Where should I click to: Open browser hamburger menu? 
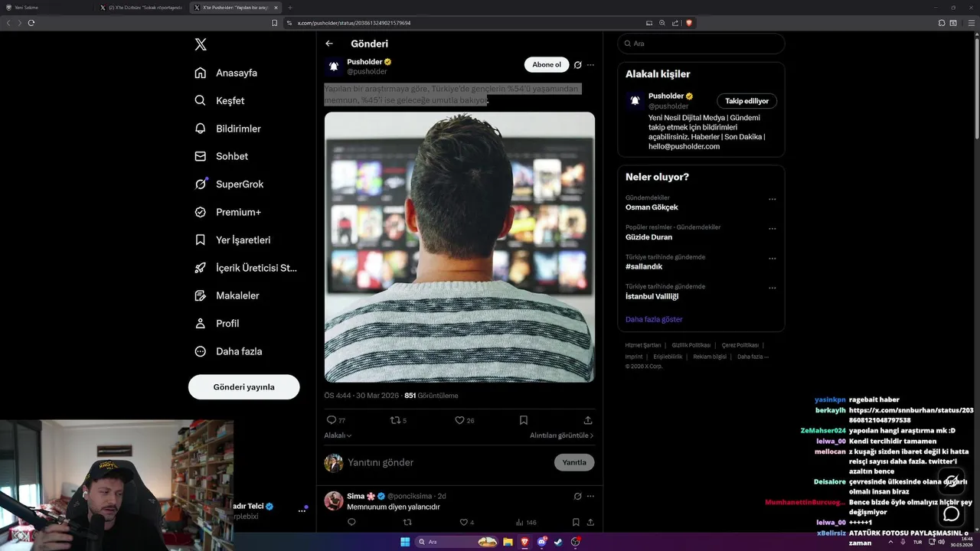coord(971,23)
